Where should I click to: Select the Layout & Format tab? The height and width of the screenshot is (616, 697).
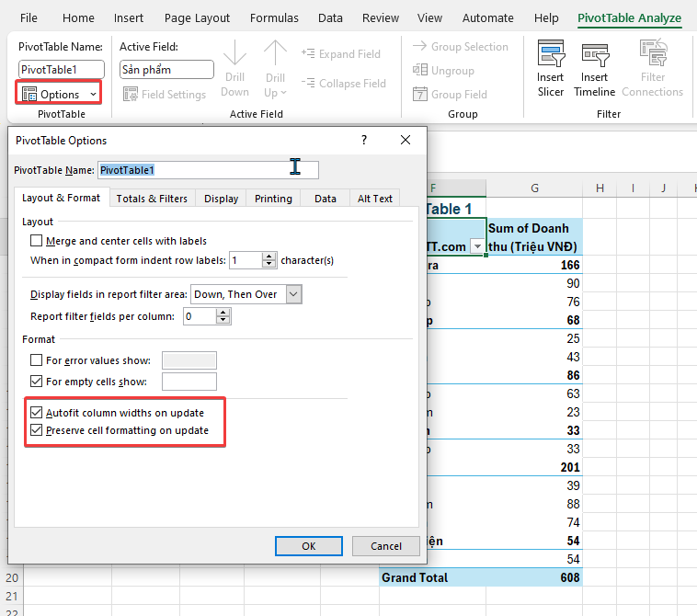pyautogui.click(x=61, y=198)
